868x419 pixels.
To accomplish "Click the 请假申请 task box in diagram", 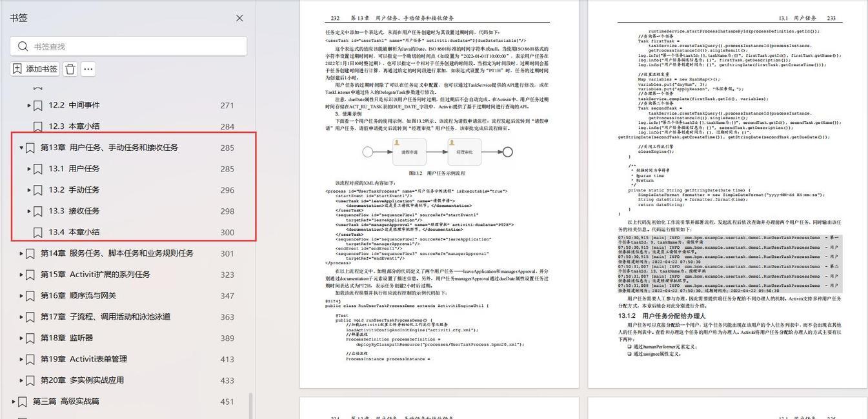I will pos(410,152).
